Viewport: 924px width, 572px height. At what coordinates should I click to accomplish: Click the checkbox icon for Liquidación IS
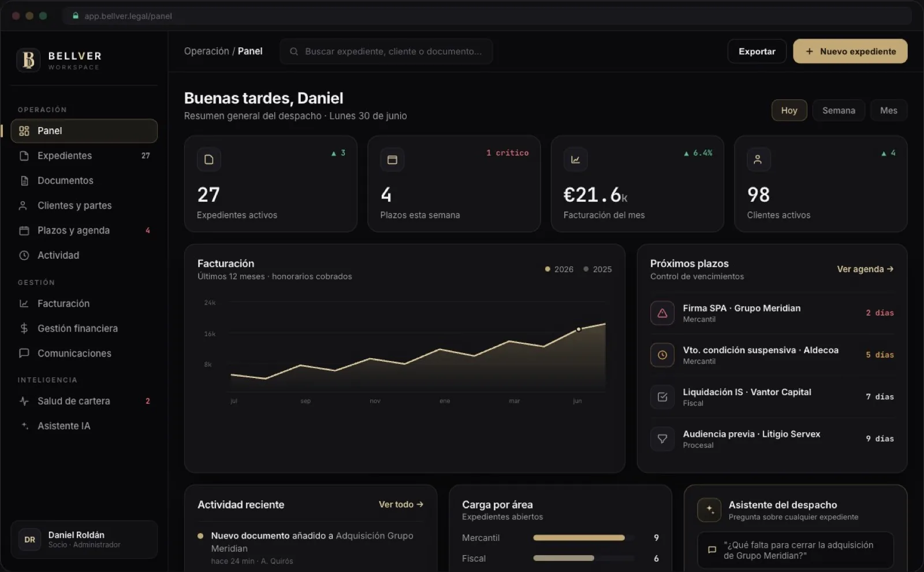pyautogui.click(x=662, y=397)
